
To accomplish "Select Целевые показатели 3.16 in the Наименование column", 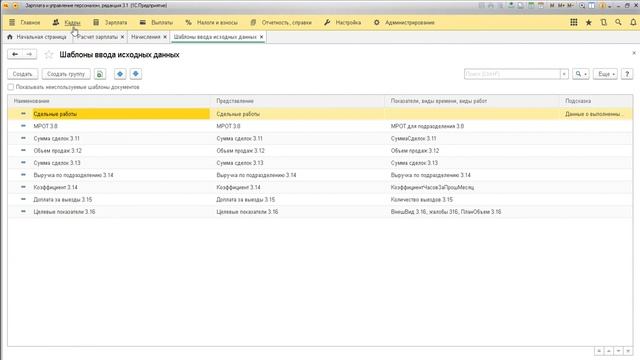I will pos(64,212).
